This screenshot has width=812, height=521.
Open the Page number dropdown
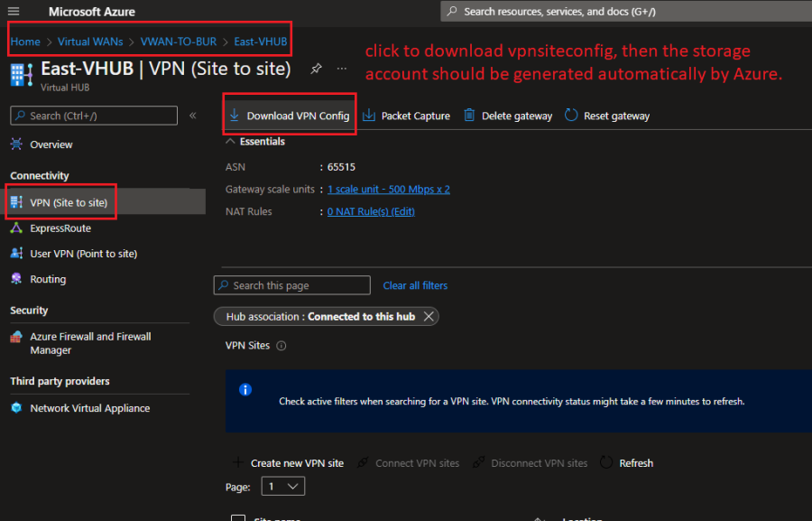pos(282,487)
